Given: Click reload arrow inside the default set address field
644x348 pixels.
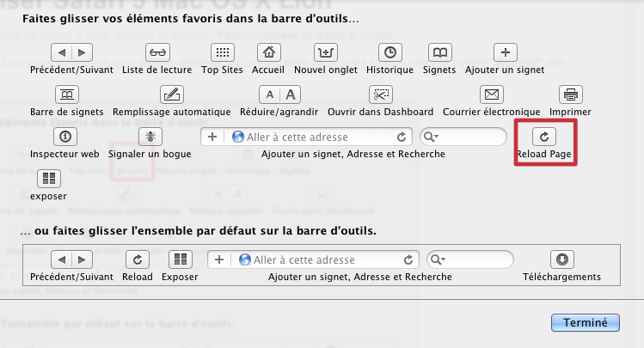Looking at the screenshot, I should (x=408, y=259).
